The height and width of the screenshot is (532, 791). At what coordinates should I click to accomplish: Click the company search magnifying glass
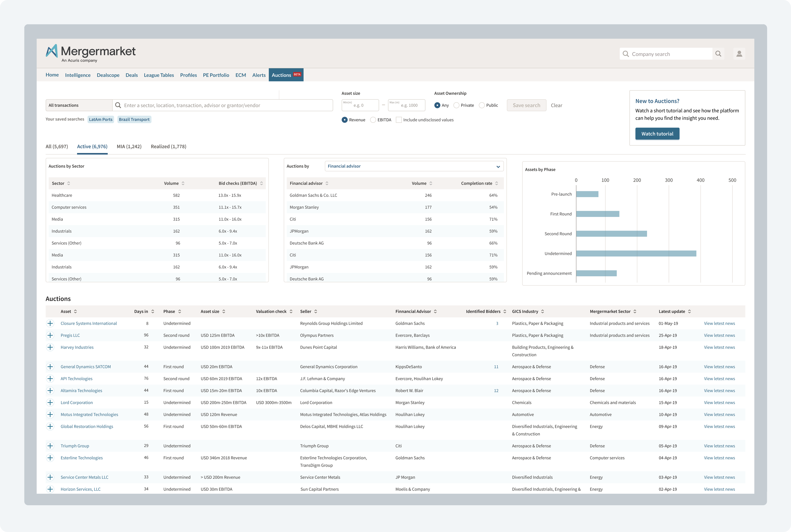pyautogui.click(x=718, y=54)
